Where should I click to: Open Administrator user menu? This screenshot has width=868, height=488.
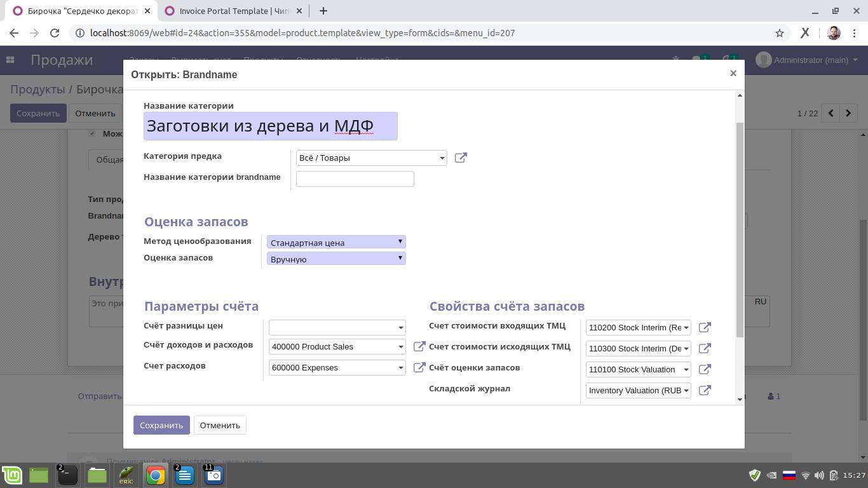(807, 60)
